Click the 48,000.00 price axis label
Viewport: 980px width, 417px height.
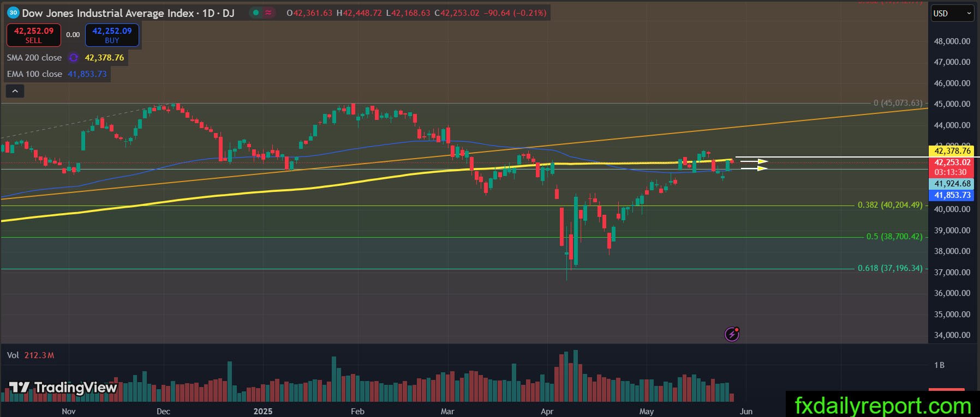click(x=952, y=41)
